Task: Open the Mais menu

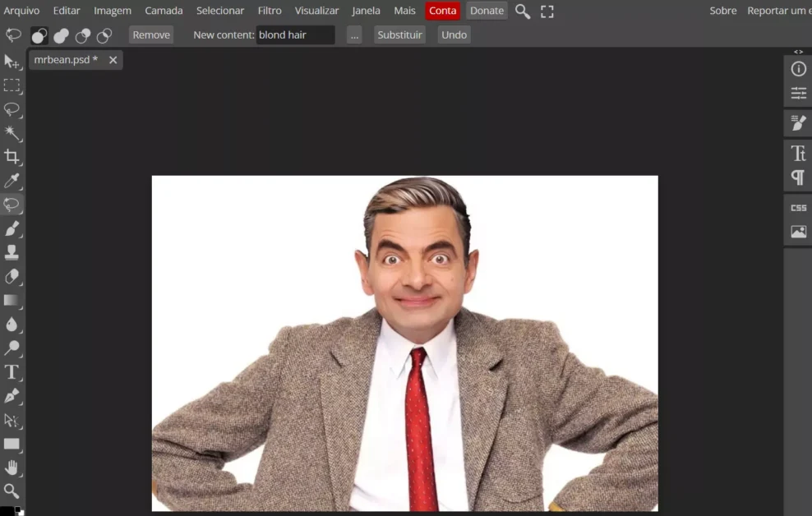Action: (x=404, y=11)
